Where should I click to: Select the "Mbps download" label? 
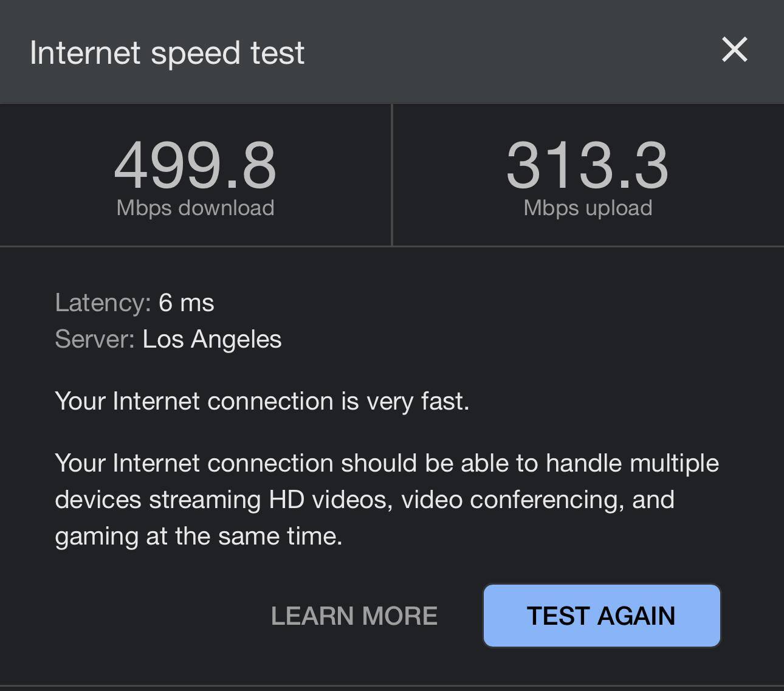(x=195, y=208)
